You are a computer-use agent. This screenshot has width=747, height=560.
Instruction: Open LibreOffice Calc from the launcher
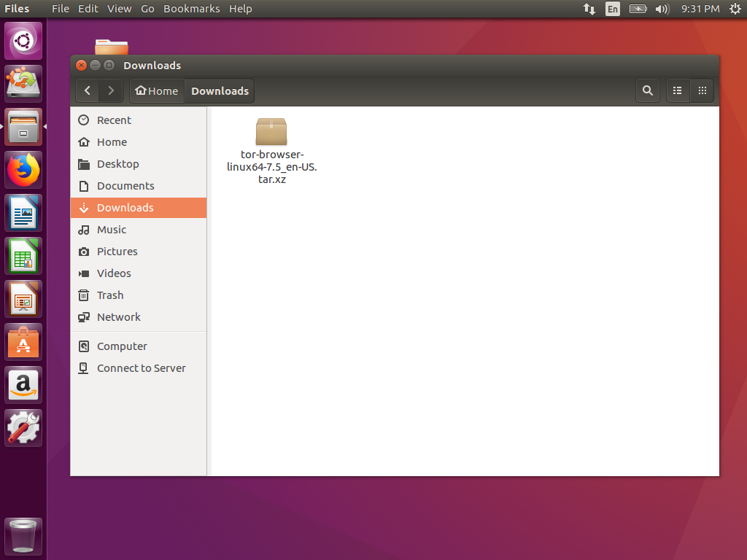pyautogui.click(x=24, y=256)
